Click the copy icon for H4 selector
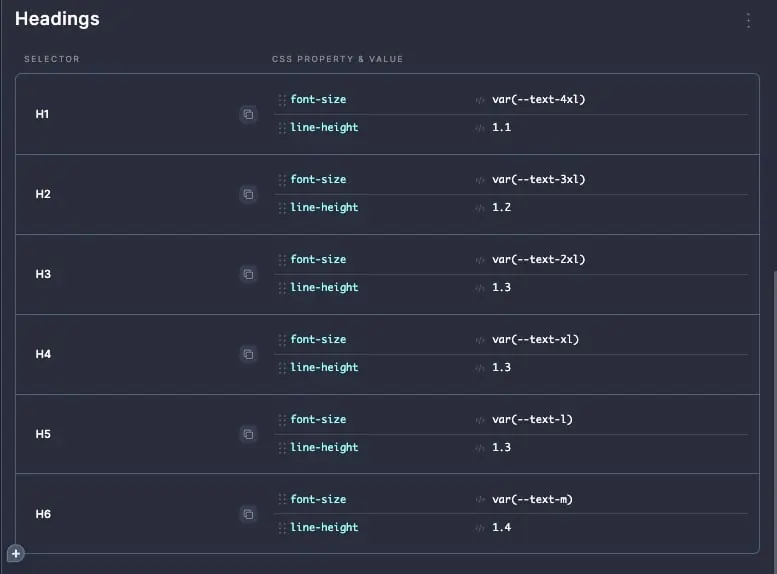Image resolution: width=777 pixels, height=574 pixels. 248,354
